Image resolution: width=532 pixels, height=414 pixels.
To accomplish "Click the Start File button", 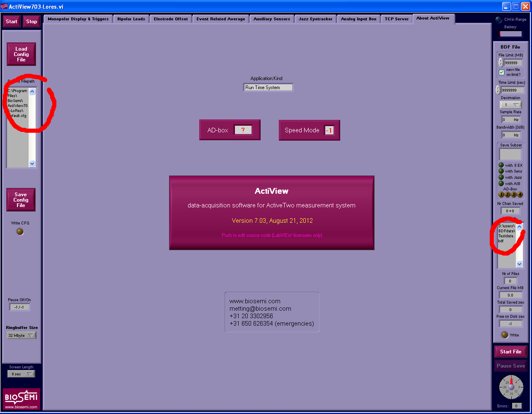I will pyautogui.click(x=510, y=352).
